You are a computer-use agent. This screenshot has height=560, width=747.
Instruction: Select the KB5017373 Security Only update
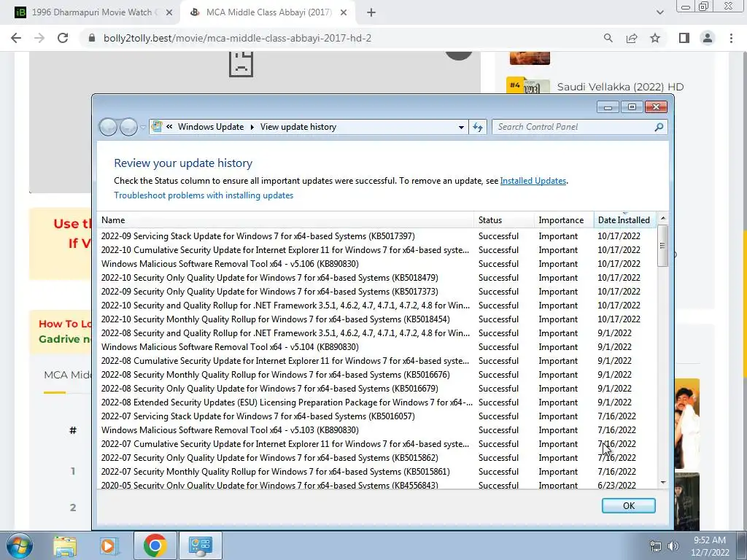click(x=376, y=292)
